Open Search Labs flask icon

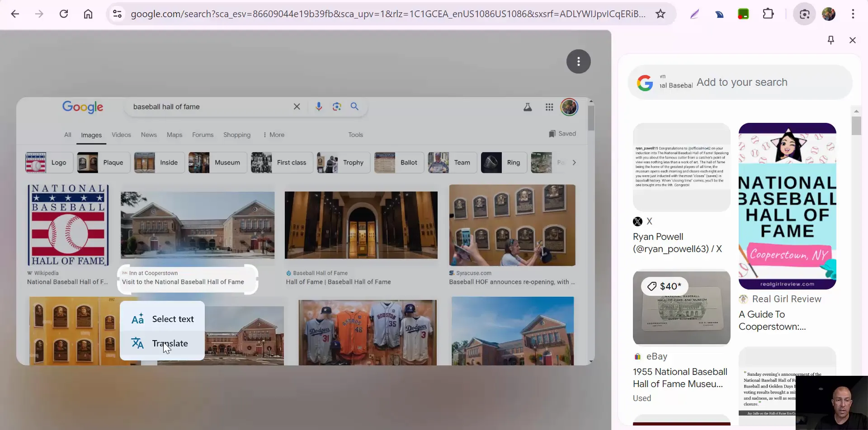(528, 107)
